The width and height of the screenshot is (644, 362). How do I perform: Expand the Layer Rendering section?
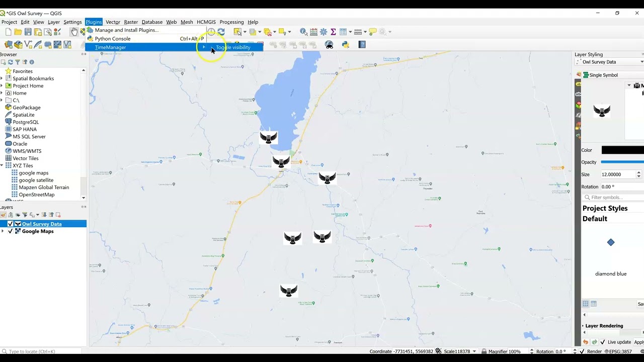point(583,326)
